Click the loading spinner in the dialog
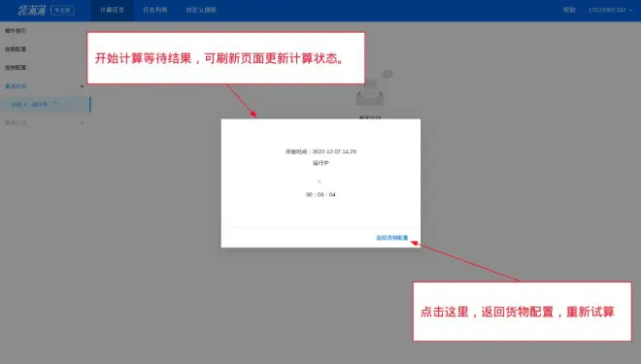 (x=320, y=182)
